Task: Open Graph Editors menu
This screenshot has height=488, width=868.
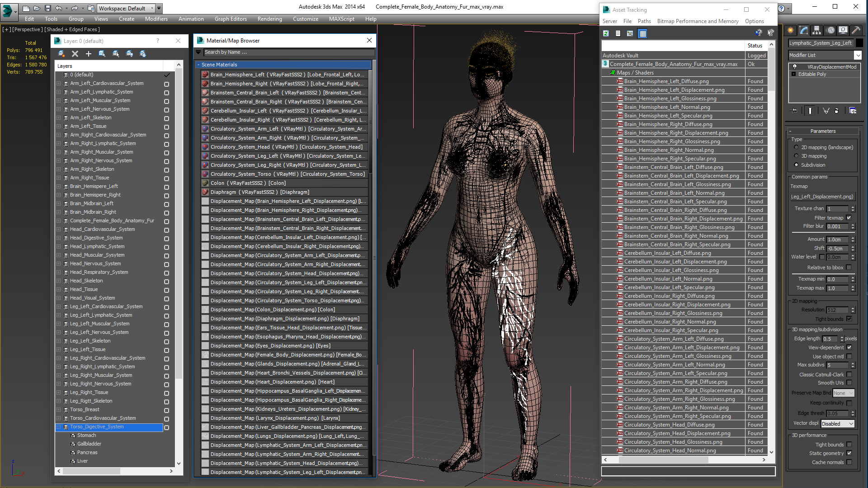Action: tap(231, 19)
